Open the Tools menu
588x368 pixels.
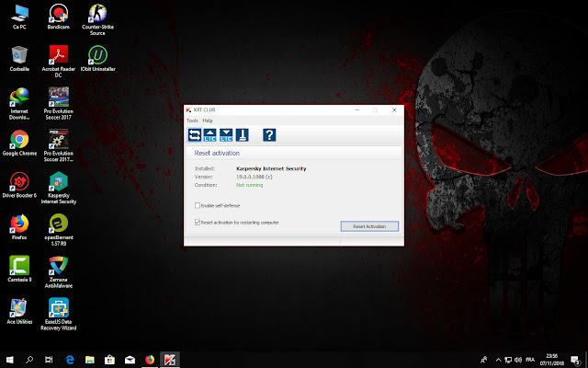[x=192, y=121]
